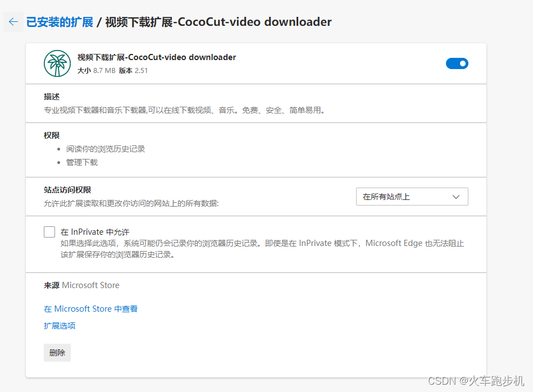Click page title 视频下载扩展-CocoCut-video downloader in breadcrumb
Image resolution: width=533 pixels, height=392 pixels.
[x=218, y=22]
